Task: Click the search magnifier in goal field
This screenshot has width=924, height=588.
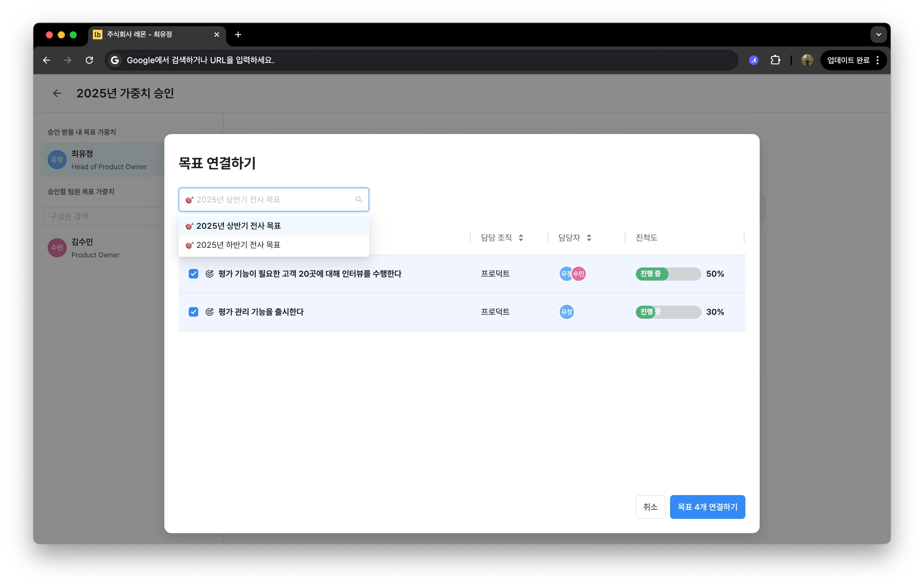Action: pyautogui.click(x=359, y=200)
